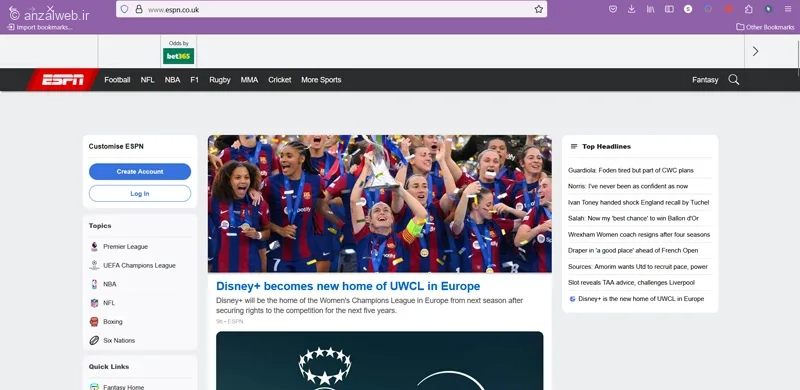The width and height of the screenshot is (800, 390).
Task: Open 'Wrexham Women coach resigns' headline
Action: pyautogui.click(x=639, y=235)
